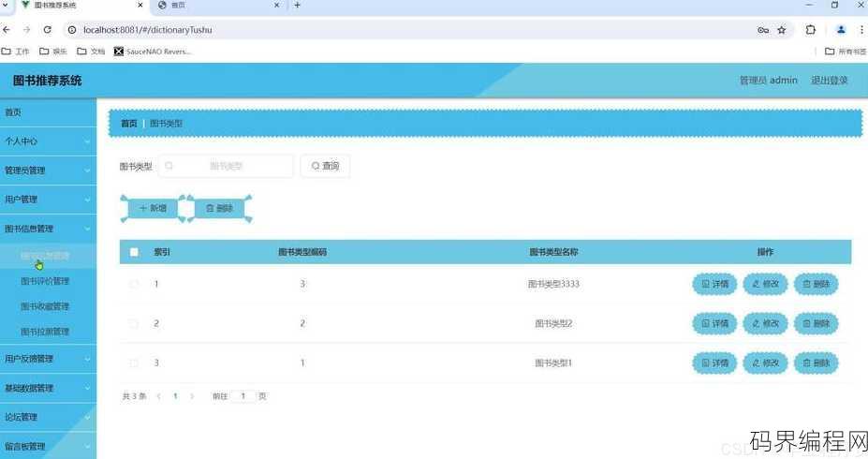
Task: Open the SauceNAO Reverse bookmark
Action: (x=153, y=52)
